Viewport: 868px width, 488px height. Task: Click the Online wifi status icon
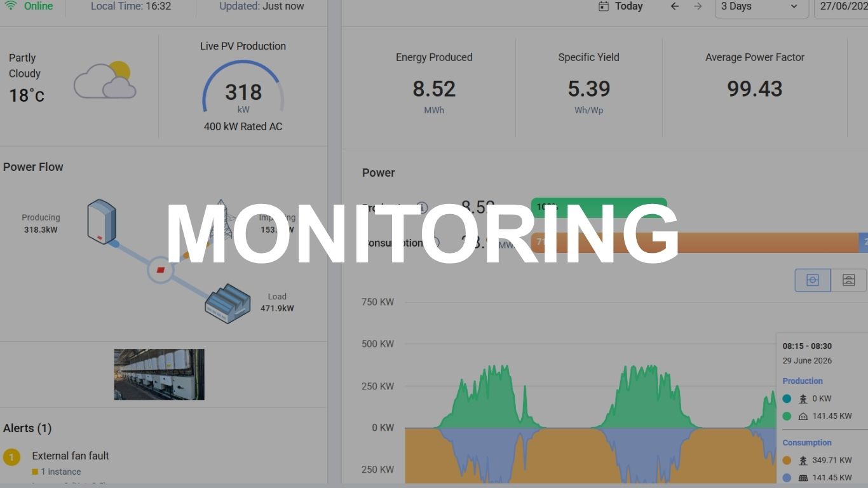pyautogui.click(x=11, y=6)
